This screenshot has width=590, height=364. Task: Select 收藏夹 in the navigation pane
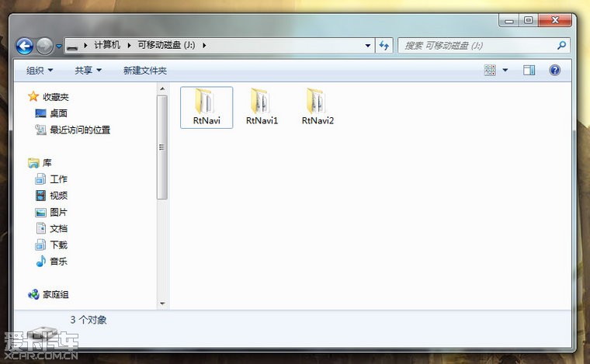click(56, 97)
